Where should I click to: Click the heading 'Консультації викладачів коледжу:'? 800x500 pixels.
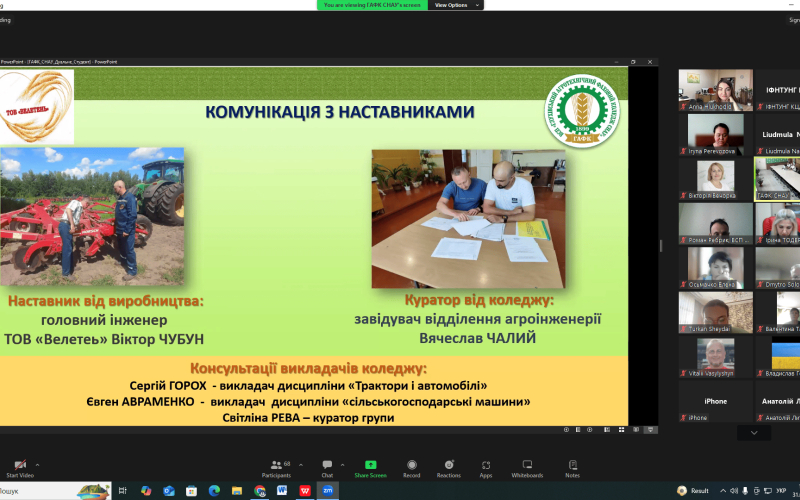pos(309,368)
